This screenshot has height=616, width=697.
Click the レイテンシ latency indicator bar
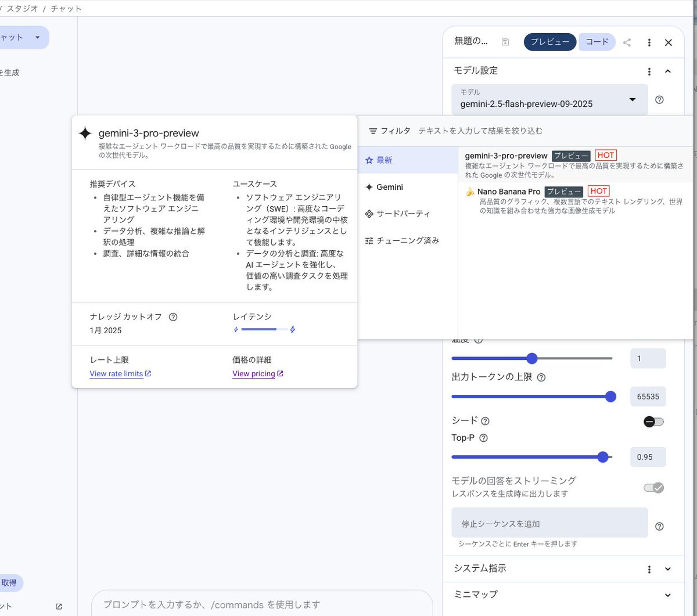[x=264, y=330]
